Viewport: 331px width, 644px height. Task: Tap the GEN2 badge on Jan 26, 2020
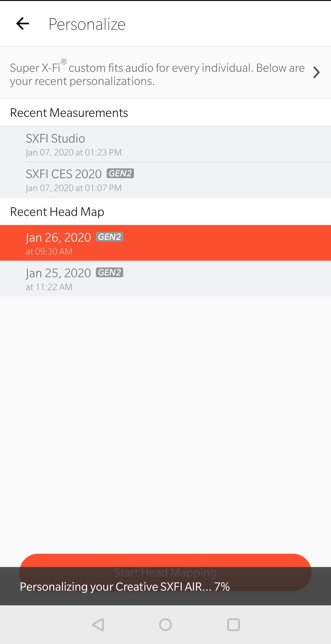pyautogui.click(x=109, y=237)
